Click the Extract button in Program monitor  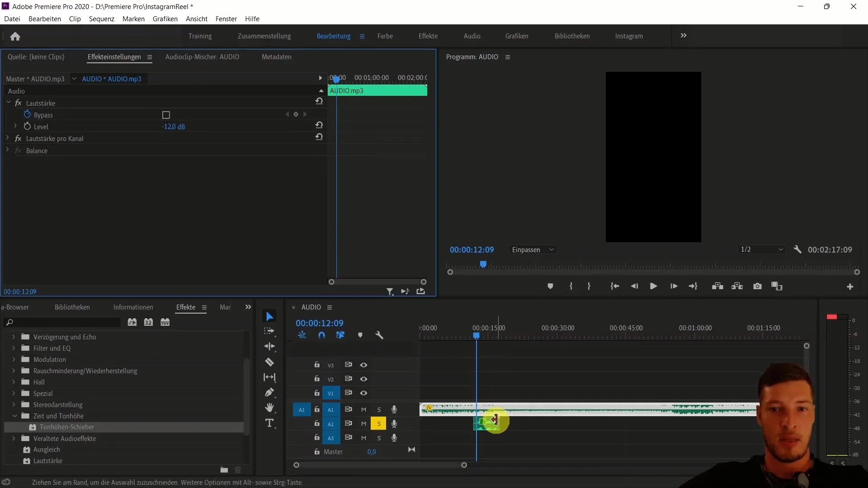click(737, 286)
